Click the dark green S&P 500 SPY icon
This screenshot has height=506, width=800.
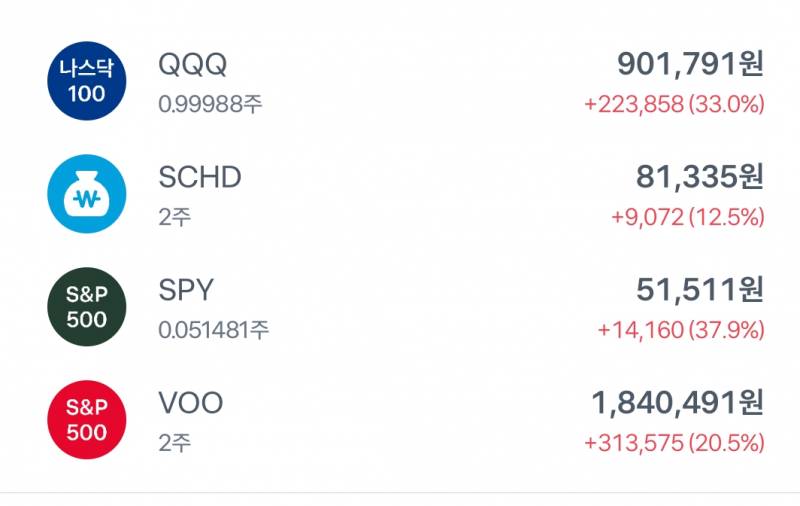87,307
